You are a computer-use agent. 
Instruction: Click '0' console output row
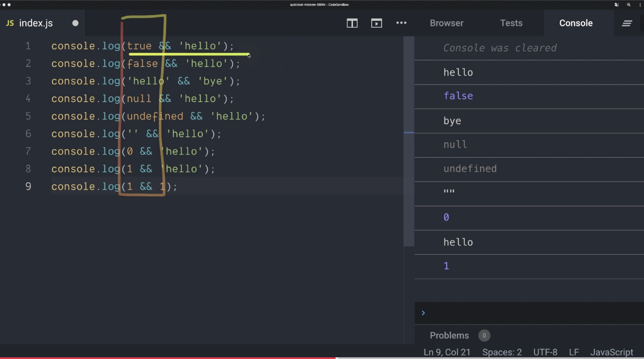pyautogui.click(x=529, y=217)
